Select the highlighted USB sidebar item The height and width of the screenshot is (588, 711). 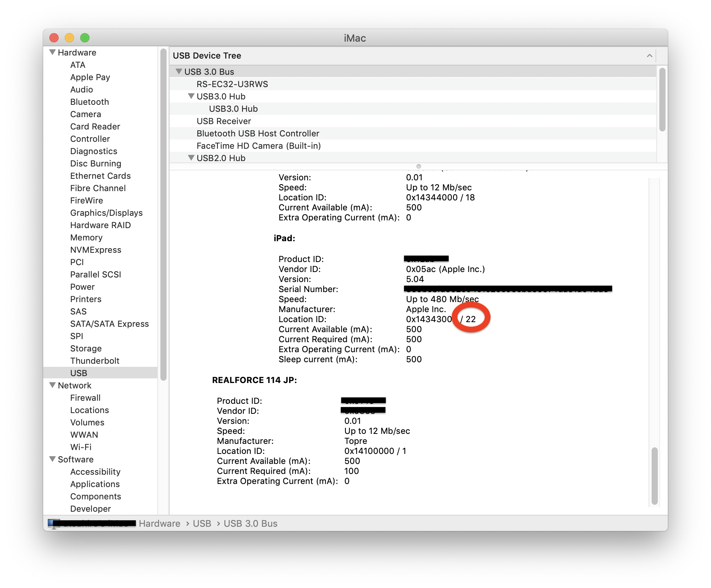(x=100, y=373)
